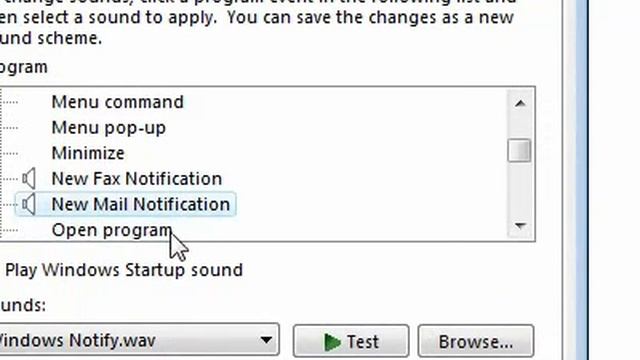Choose the New Fax Notification event

point(137,179)
